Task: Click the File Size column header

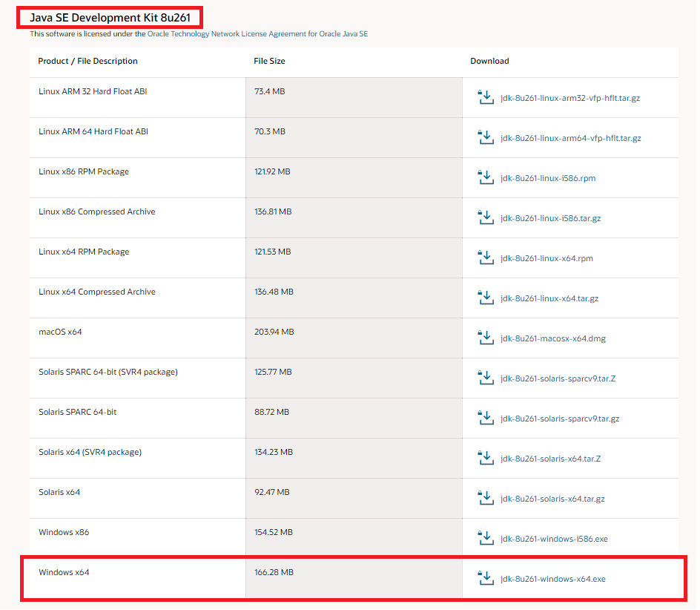Action: (x=269, y=62)
